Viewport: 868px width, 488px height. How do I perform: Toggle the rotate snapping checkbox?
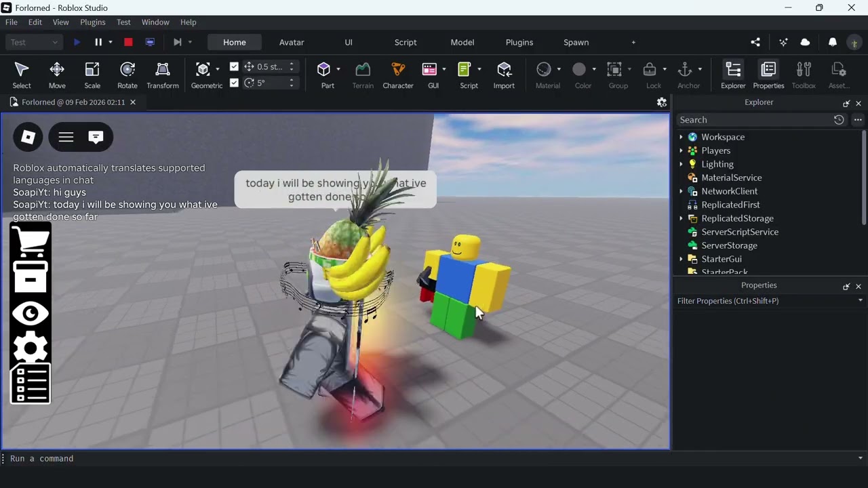point(234,83)
